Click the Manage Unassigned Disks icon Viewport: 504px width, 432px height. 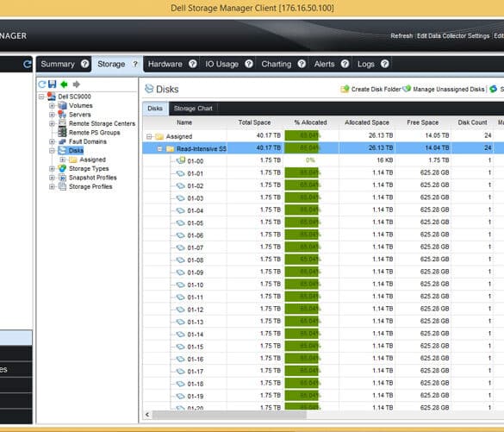pyautogui.click(x=407, y=89)
